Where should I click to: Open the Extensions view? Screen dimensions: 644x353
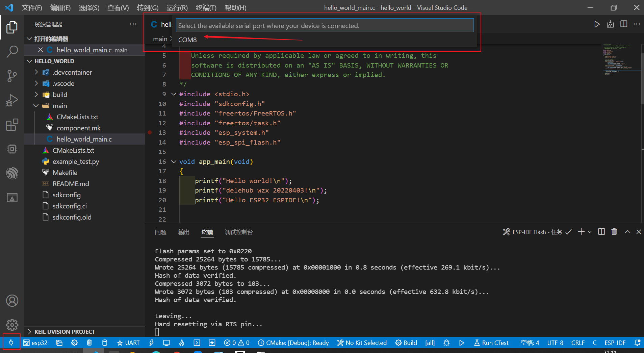pyautogui.click(x=12, y=125)
